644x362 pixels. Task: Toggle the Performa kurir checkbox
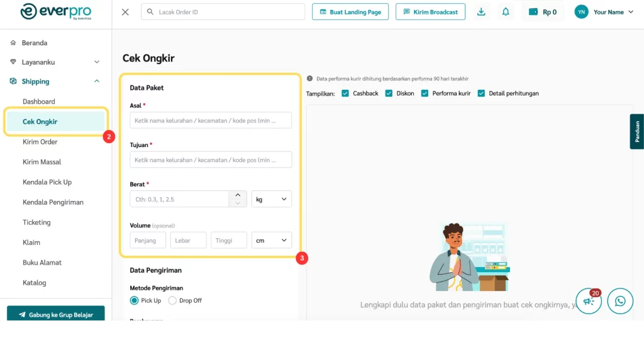click(425, 93)
